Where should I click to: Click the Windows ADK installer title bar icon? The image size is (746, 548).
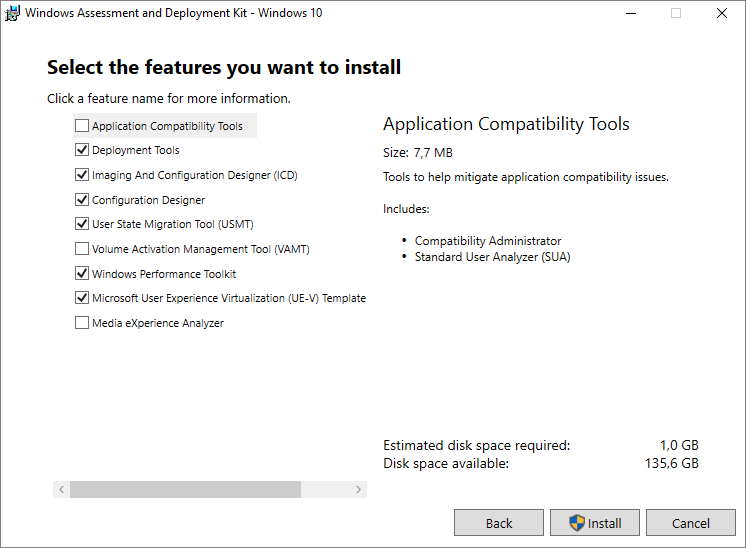(13, 14)
